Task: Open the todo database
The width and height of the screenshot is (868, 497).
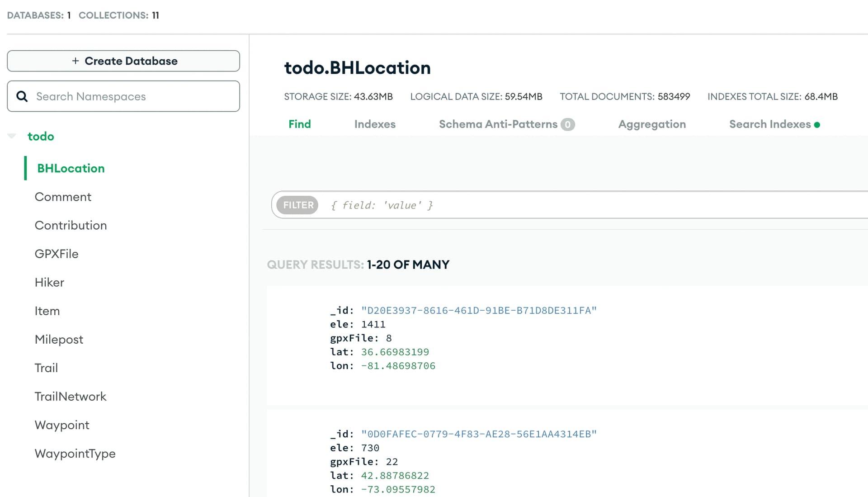Action: pos(41,136)
